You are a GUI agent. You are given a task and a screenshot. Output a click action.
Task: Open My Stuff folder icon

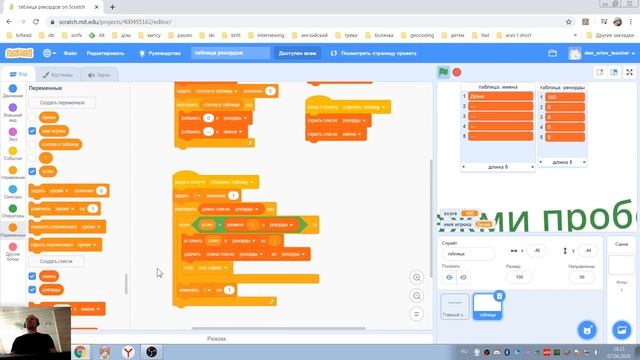552,53
